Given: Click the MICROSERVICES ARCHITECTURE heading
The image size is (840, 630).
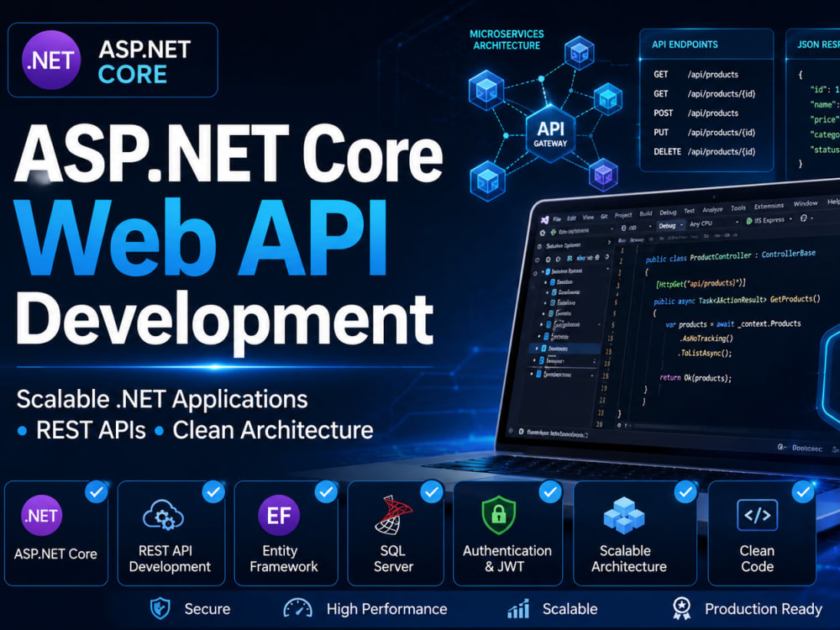Looking at the screenshot, I should pyautogui.click(x=507, y=39).
